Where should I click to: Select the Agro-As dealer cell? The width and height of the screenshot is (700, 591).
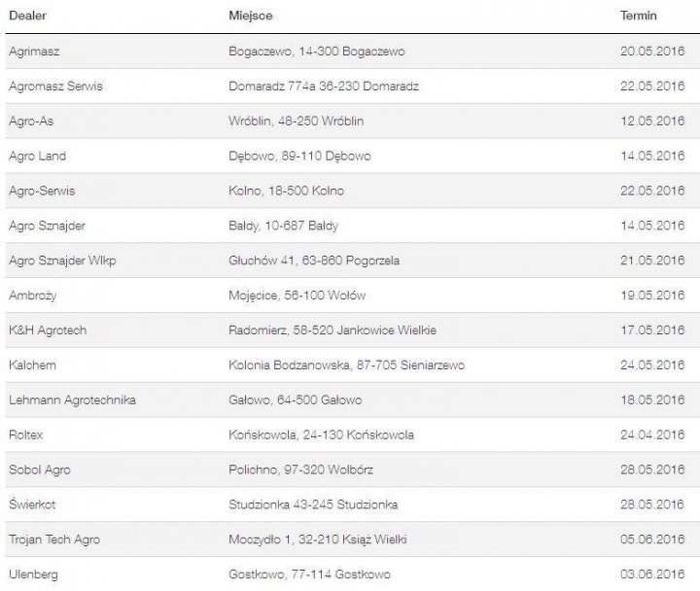click(x=30, y=121)
